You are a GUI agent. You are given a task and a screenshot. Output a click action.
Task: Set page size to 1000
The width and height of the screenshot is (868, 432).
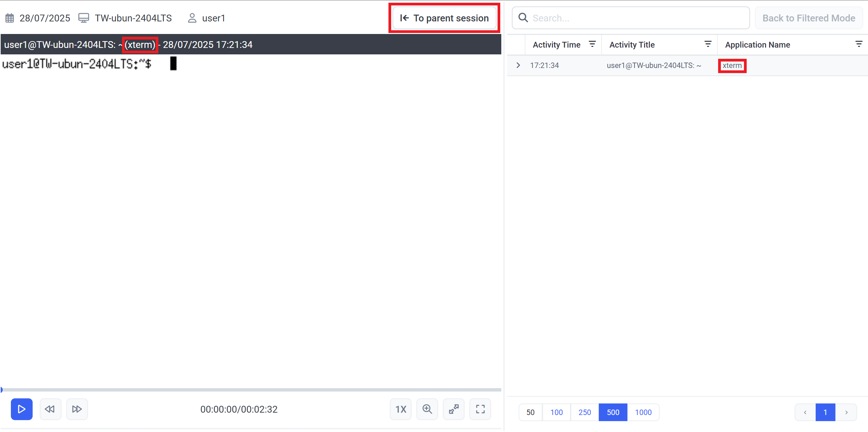[643, 413]
